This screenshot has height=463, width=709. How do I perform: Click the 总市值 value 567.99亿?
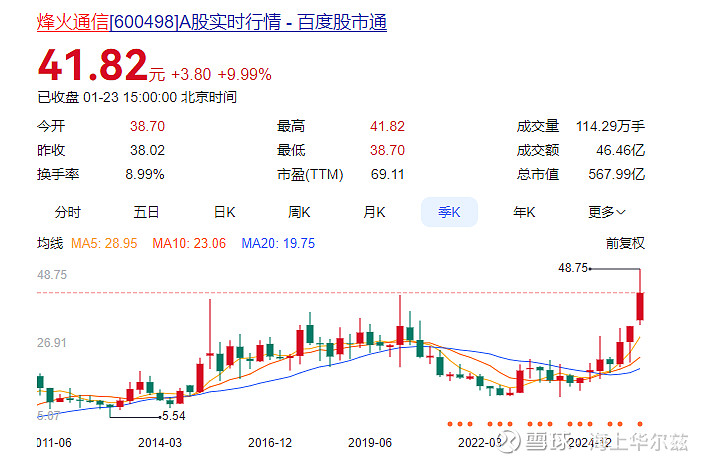coord(617,174)
